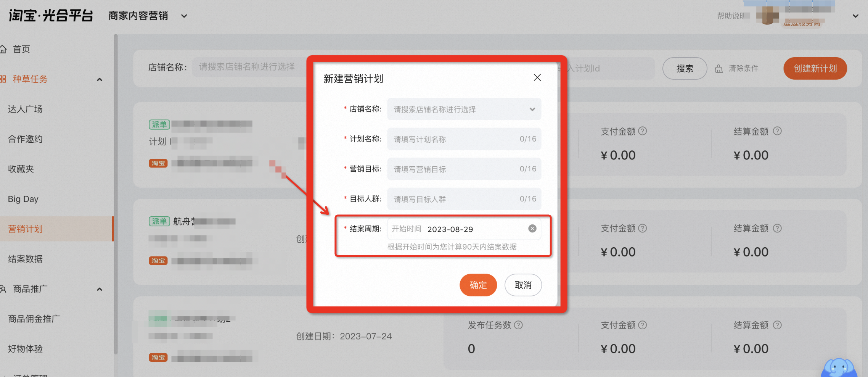
Task: Collapse the 商品推广 section chevron
Action: click(x=100, y=289)
